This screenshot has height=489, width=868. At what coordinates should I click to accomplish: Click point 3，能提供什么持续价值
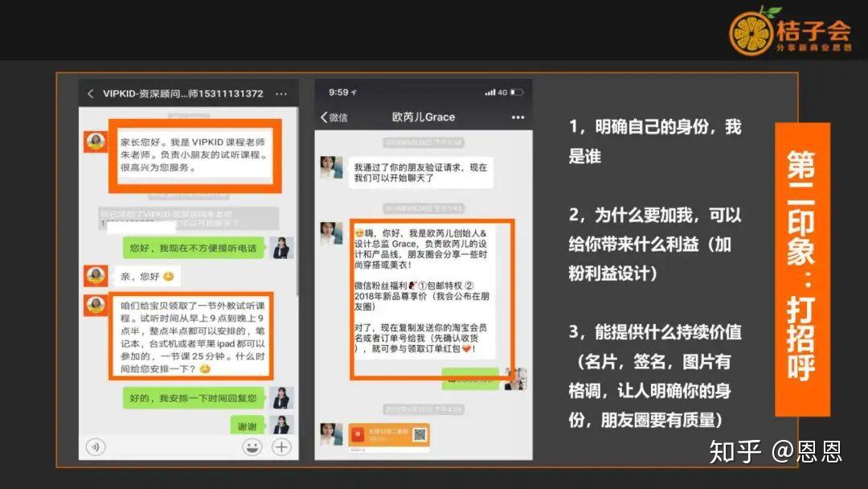coord(655,376)
